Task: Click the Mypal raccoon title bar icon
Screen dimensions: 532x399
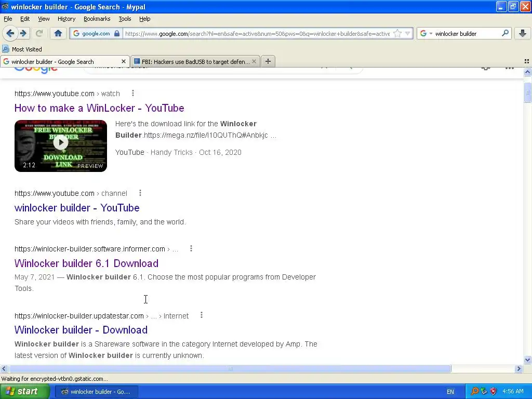Action: pyautogui.click(x=5, y=6)
